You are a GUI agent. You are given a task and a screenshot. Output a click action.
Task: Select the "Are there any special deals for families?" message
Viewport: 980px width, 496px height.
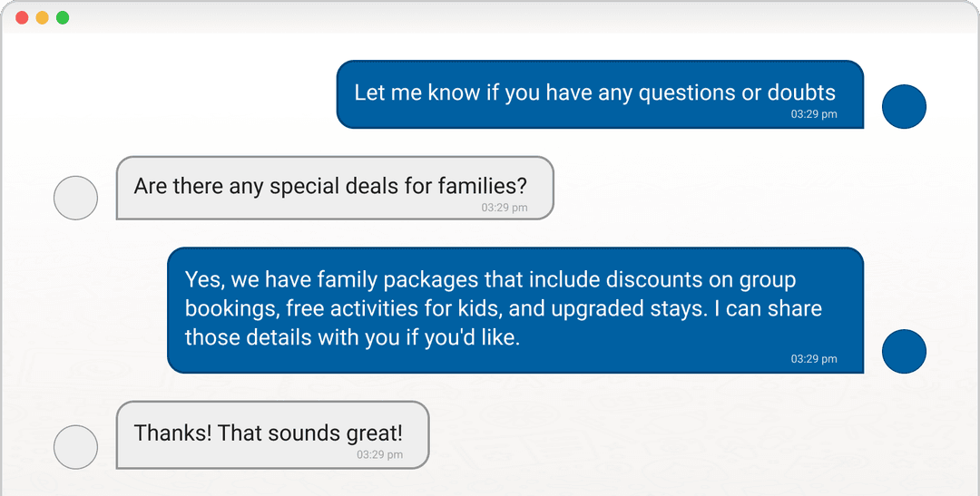(335, 188)
